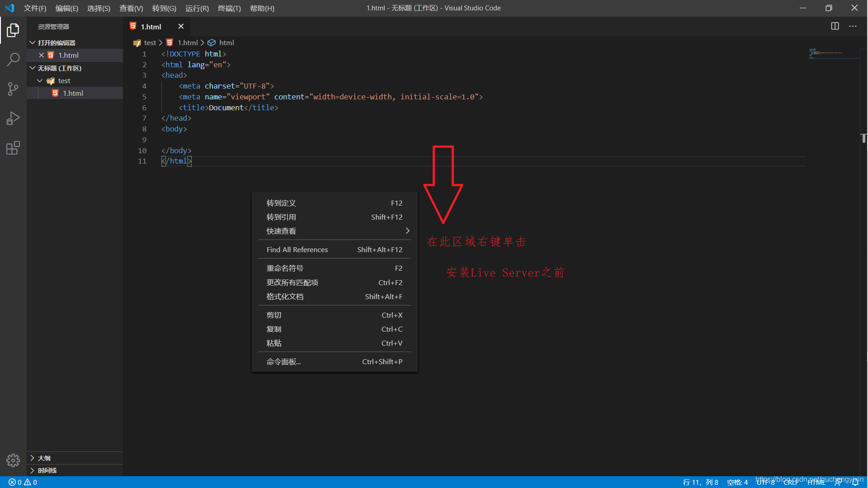Viewport: 868px width, 488px height.
Task: Click the VS Code logo icon
Action: (x=9, y=8)
